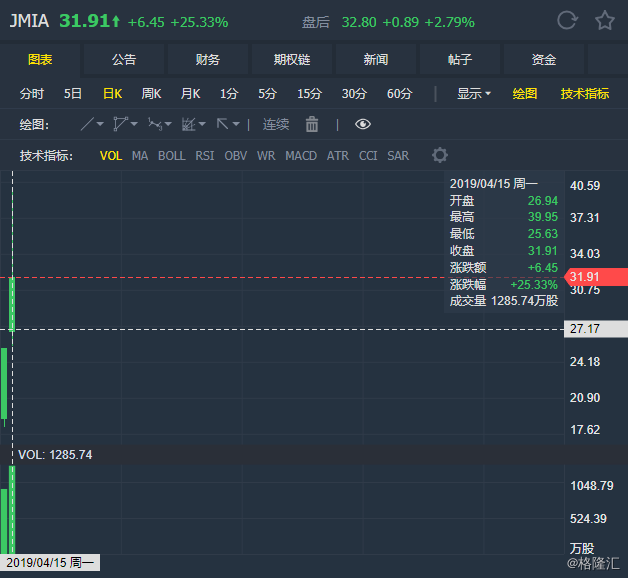Open the 公告 announcements tab

tap(124, 59)
